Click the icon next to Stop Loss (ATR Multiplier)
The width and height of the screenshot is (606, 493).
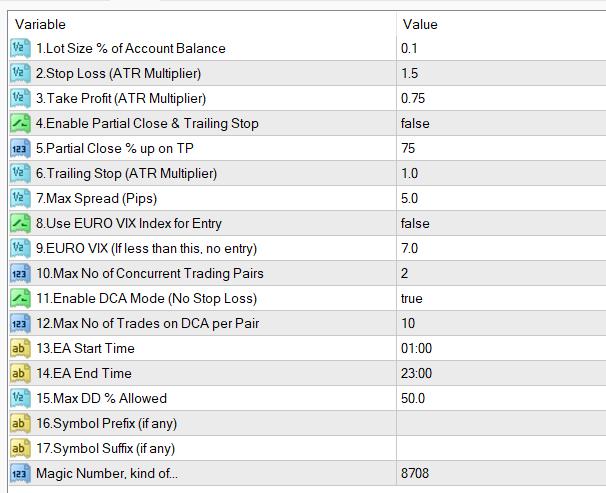(x=20, y=73)
